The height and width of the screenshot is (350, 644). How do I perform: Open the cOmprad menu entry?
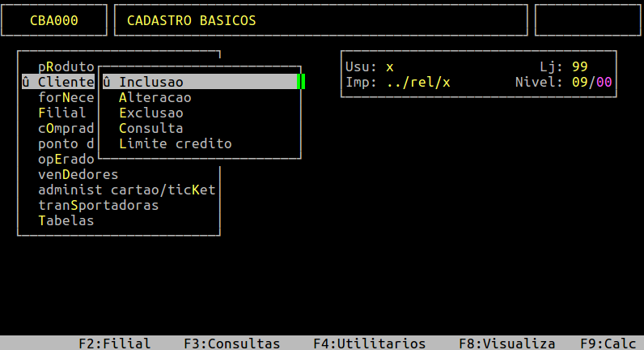click(66, 128)
